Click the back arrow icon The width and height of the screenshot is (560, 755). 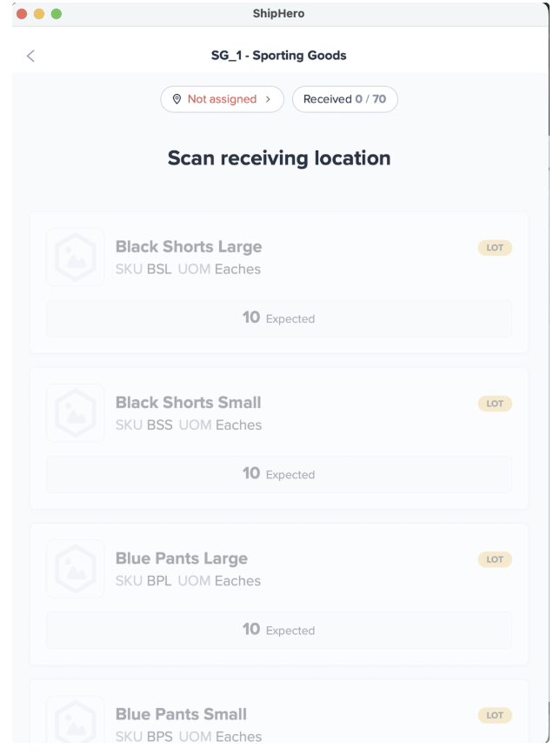tap(30, 56)
